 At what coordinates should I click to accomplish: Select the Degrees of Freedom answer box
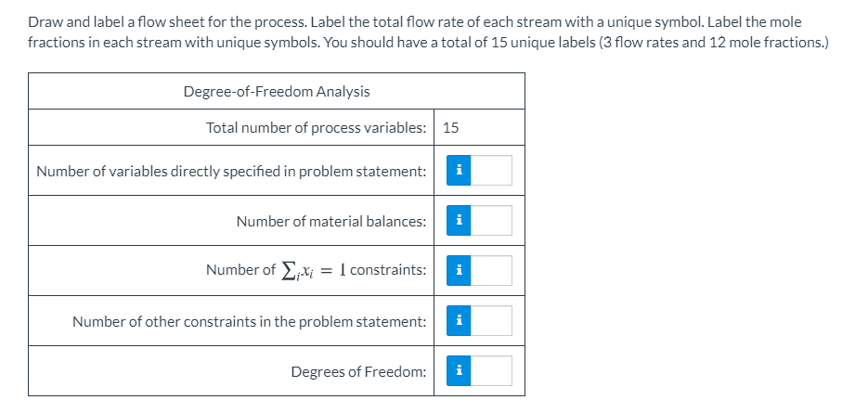pyautogui.click(x=489, y=371)
